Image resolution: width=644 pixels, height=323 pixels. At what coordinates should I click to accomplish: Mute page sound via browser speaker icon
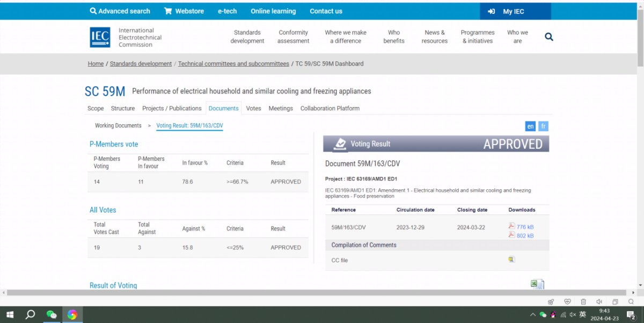click(x=599, y=302)
